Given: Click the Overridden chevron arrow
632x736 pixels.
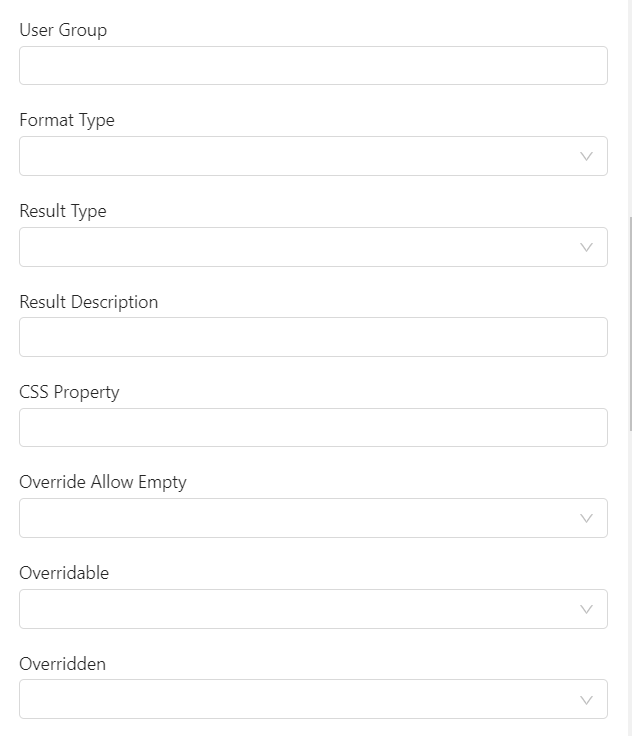Looking at the screenshot, I should point(587,700).
